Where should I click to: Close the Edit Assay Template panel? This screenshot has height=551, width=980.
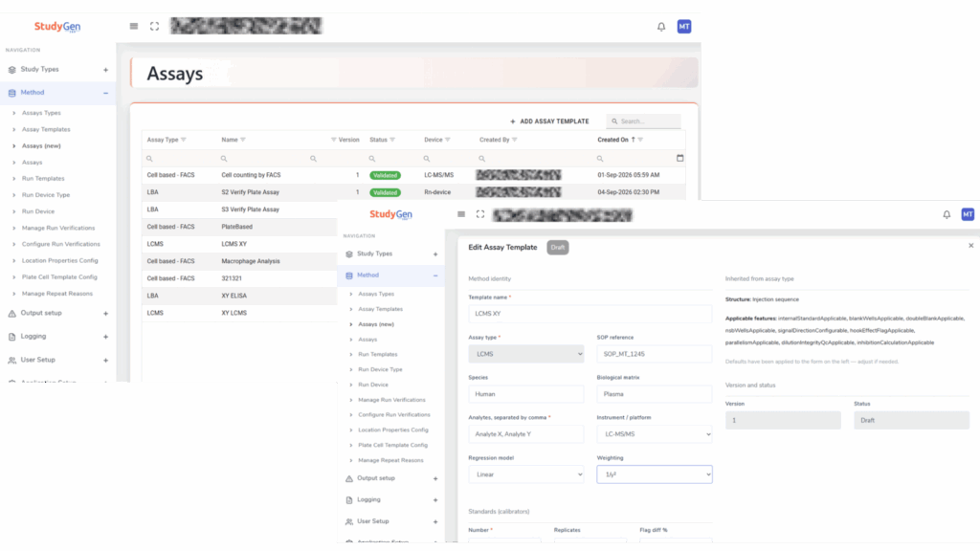(971, 246)
